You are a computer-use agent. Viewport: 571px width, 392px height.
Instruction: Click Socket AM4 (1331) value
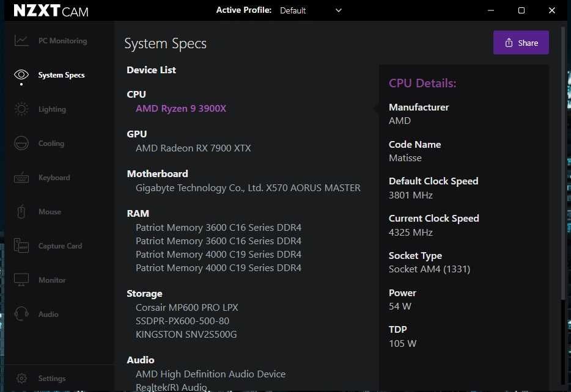tap(429, 269)
